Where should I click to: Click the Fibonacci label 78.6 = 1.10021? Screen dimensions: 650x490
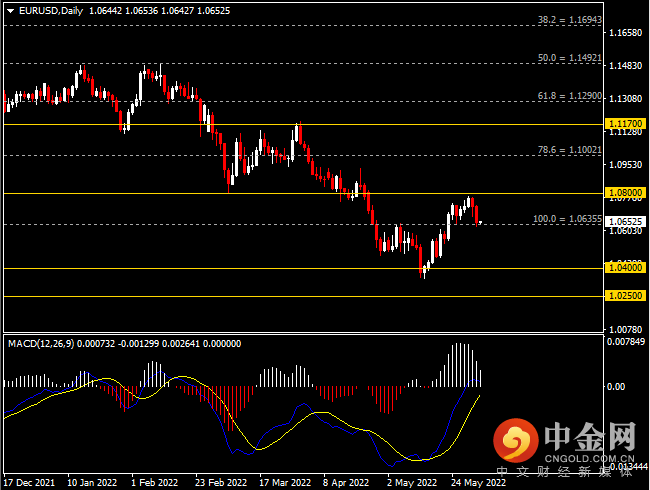click(570, 150)
